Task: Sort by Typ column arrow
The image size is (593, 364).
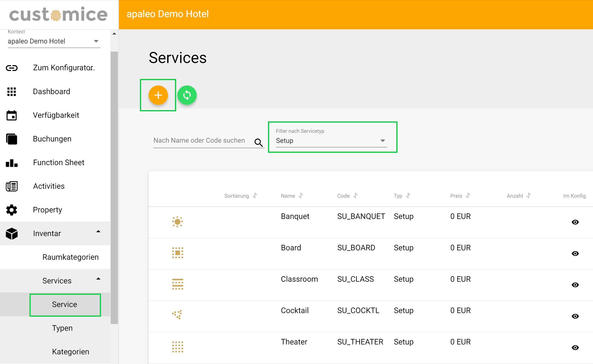Action: point(408,195)
